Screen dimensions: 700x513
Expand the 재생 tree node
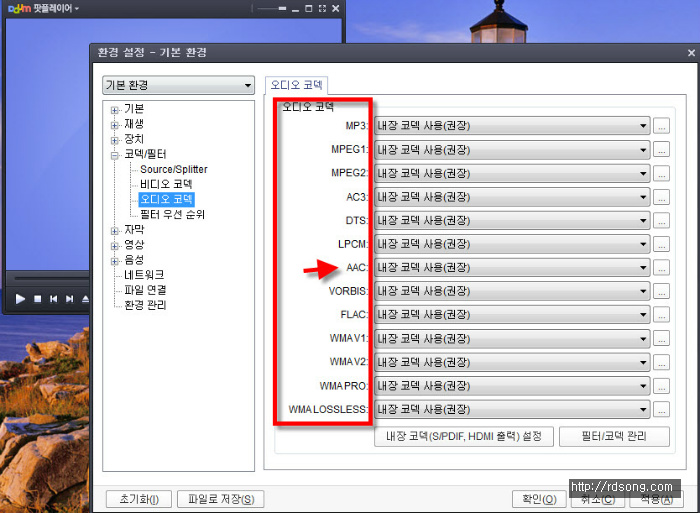point(115,124)
